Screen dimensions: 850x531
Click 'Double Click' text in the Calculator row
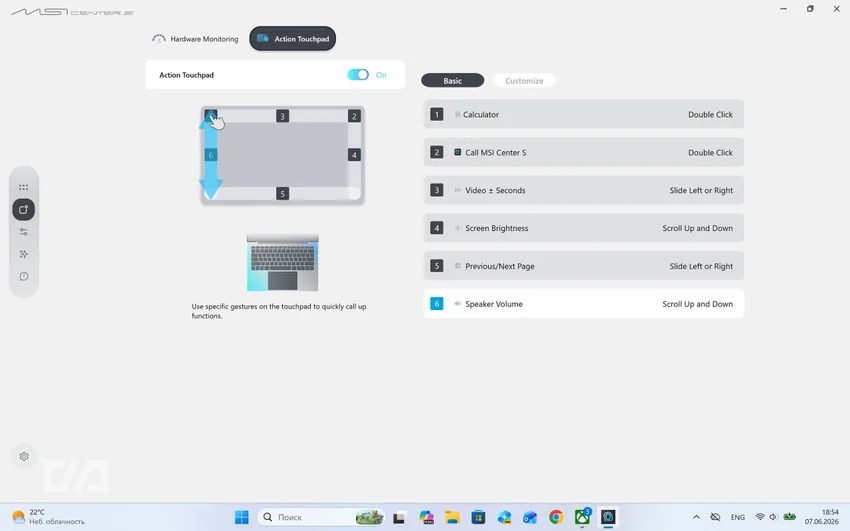point(710,114)
